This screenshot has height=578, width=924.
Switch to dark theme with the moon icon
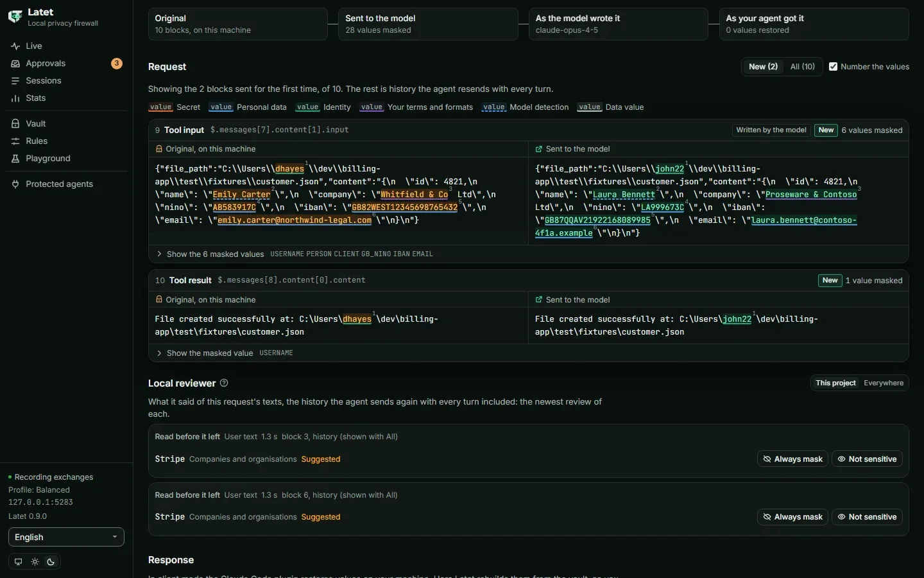pyautogui.click(x=51, y=562)
